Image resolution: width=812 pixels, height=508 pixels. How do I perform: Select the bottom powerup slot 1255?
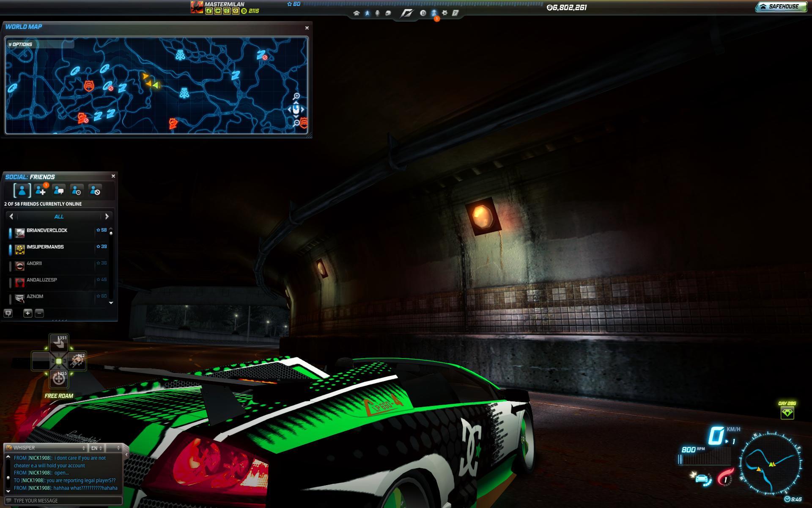click(x=59, y=379)
